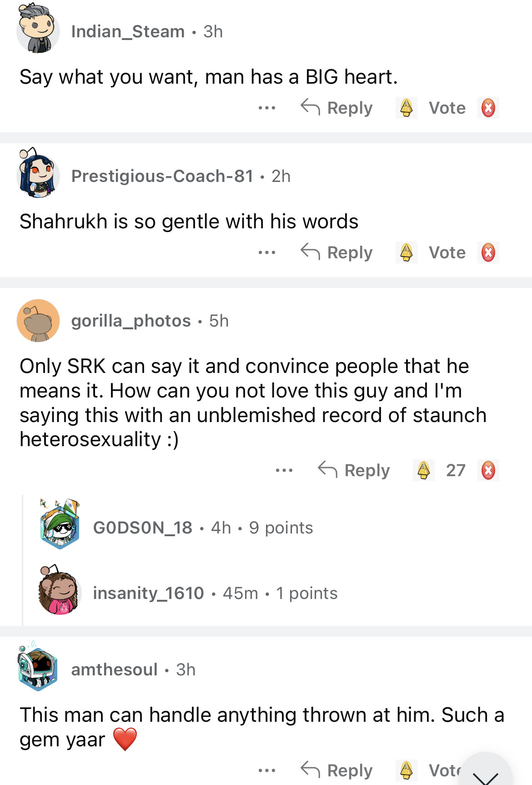Upvote Prestigious-Coach-81's comment
The image size is (532, 785).
pos(406,253)
